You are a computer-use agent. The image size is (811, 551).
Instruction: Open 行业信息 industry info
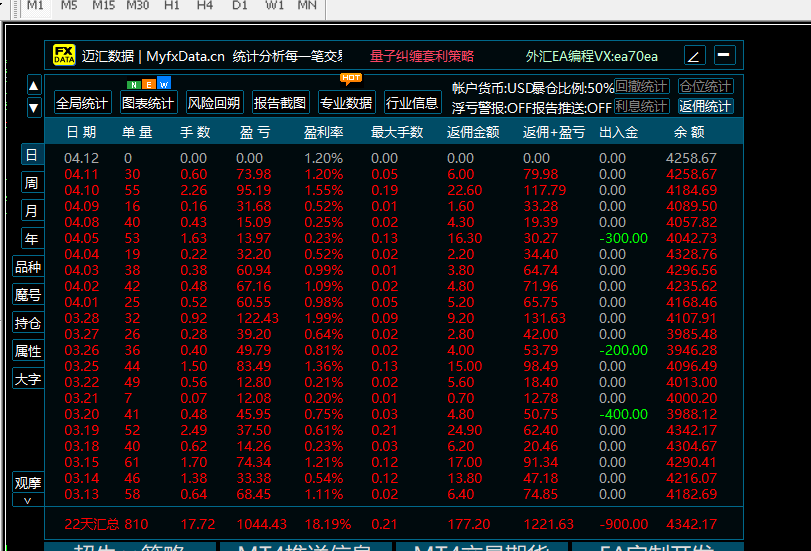pyautogui.click(x=412, y=103)
